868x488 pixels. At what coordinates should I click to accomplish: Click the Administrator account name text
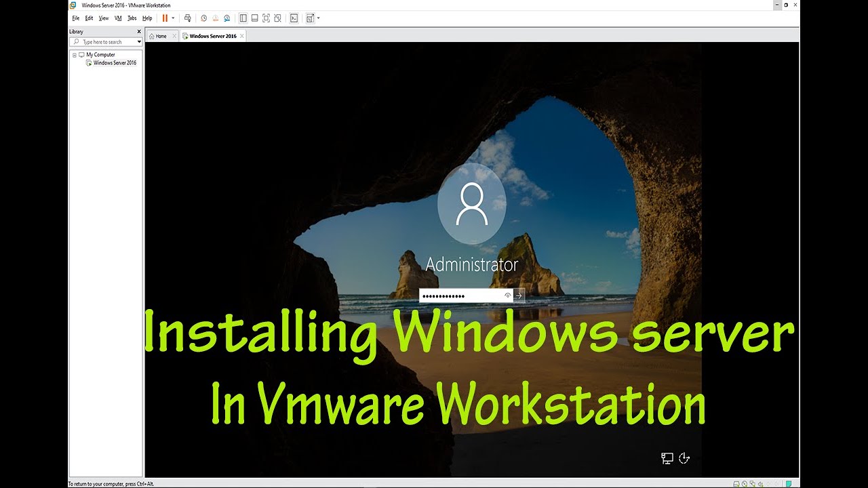pos(472,264)
